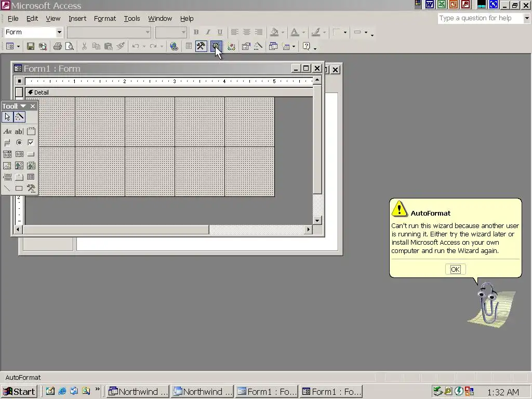Toggle the Field List toolbar button
This screenshot has height=399, width=532.
coord(189,46)
